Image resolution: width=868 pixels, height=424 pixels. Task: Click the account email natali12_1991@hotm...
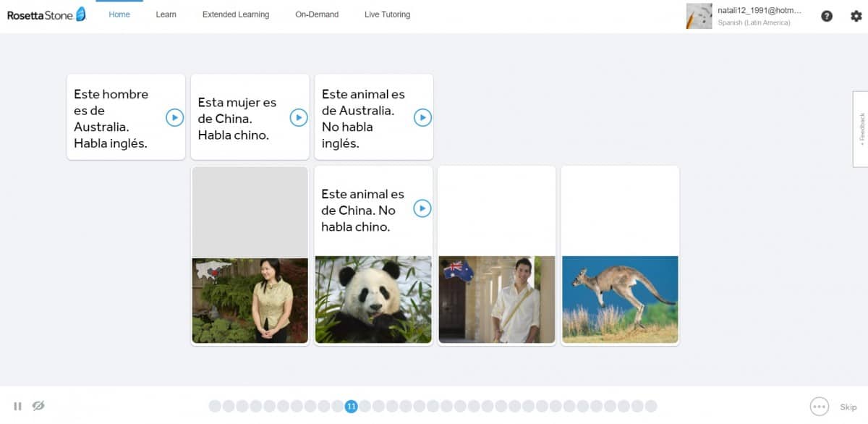(759, 10)
